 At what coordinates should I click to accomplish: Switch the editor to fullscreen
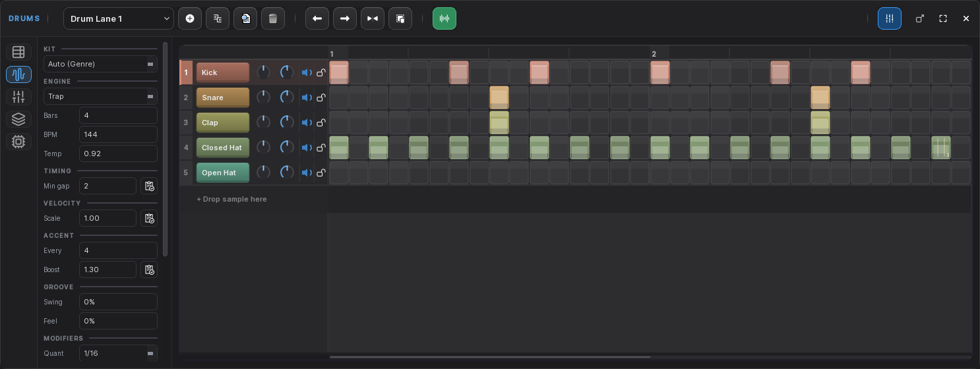[x=943, y=18]
